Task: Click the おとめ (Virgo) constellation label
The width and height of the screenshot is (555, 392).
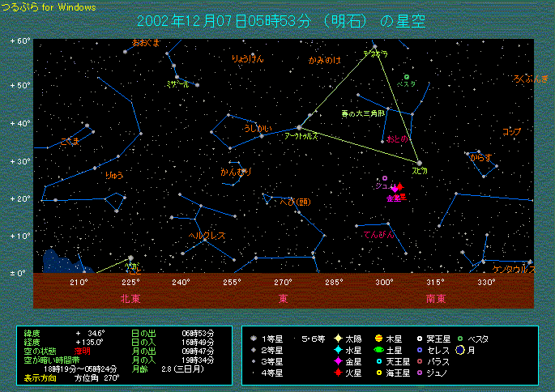Action: coord(397,139)
